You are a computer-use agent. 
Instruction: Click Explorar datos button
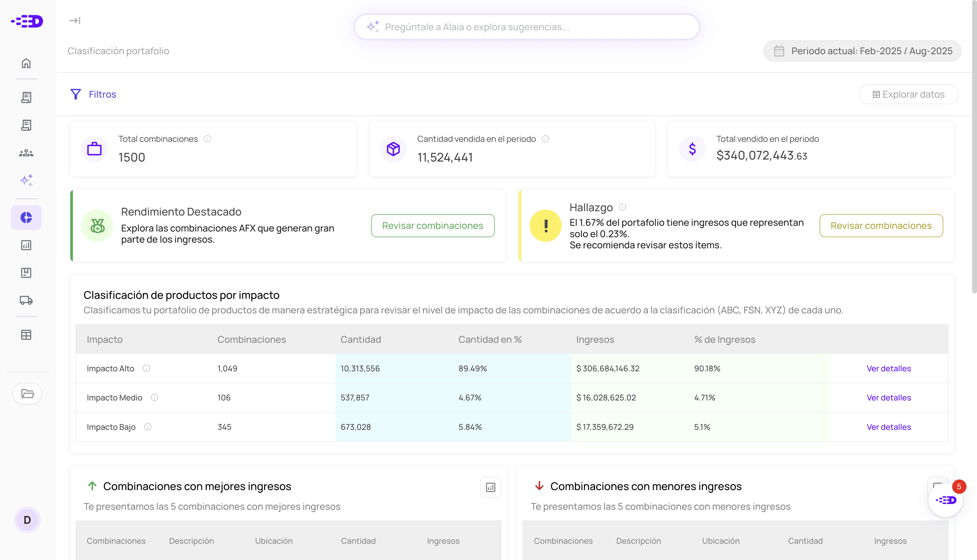(908, 94)
